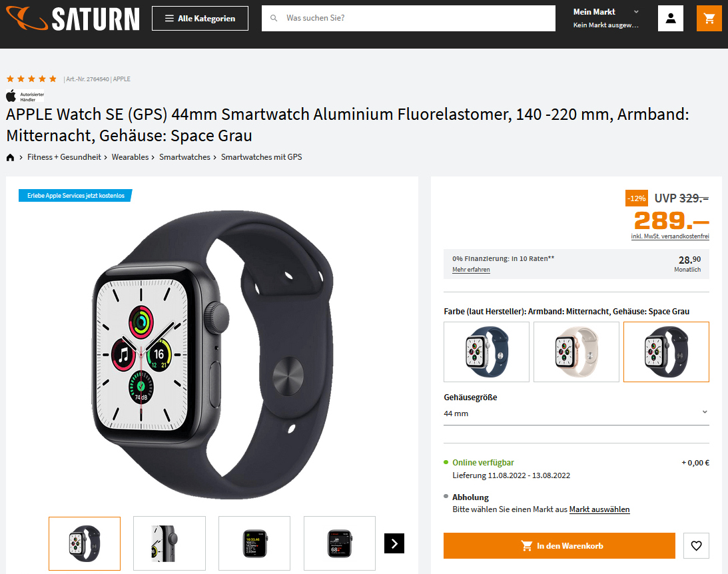Select the blue band color variant

(487, 352)
